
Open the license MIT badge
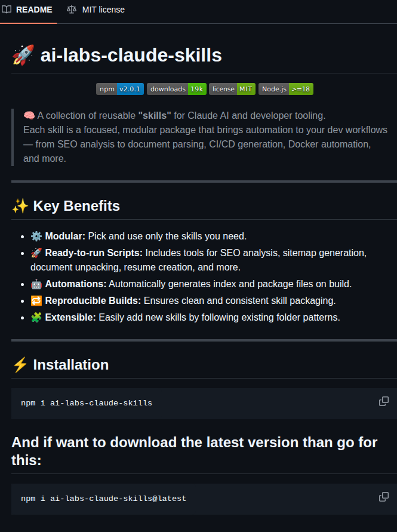(232, 89)
